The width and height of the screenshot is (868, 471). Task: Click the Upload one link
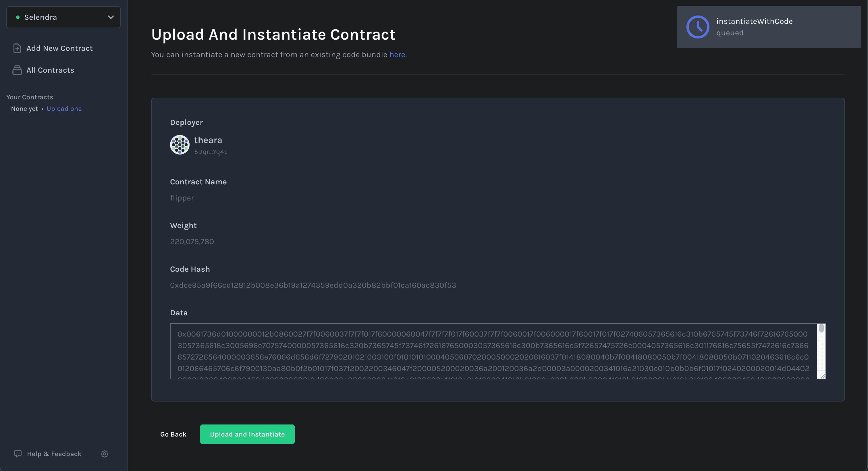click(x=64, y=109)
